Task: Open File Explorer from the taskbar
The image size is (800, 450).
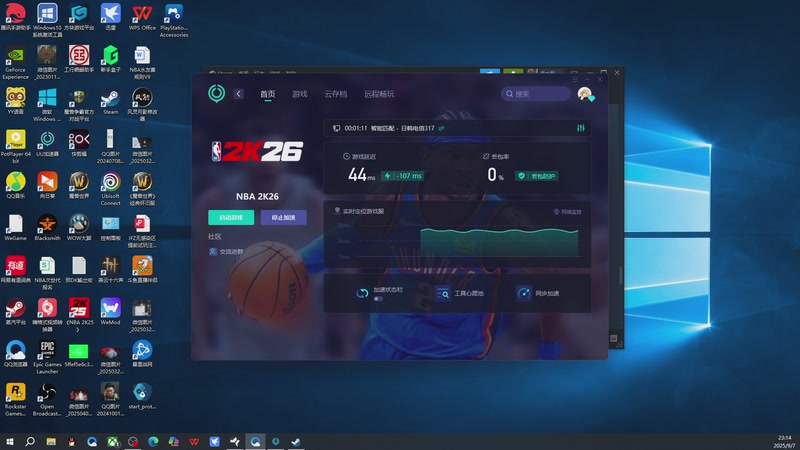Action: (x=51, y=441)
